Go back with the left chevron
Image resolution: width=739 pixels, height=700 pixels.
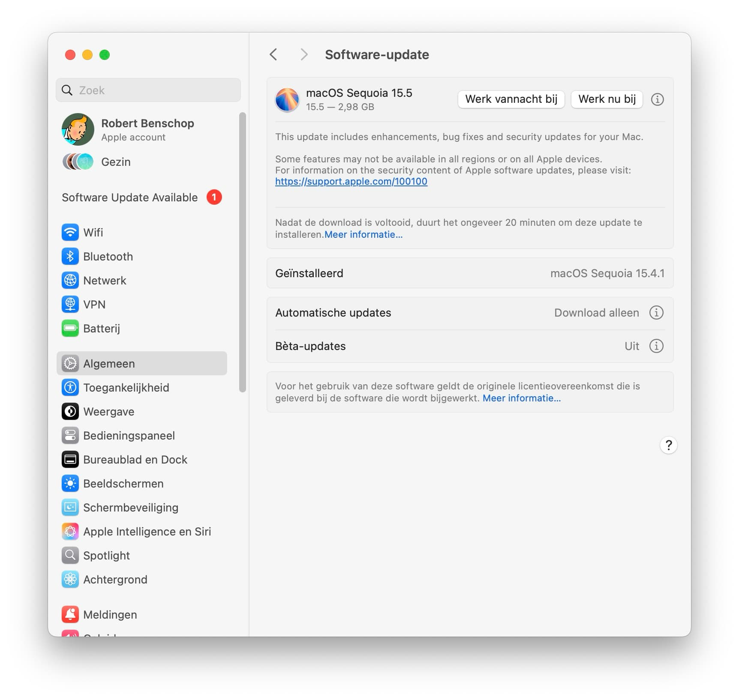[x=273, y=54]
